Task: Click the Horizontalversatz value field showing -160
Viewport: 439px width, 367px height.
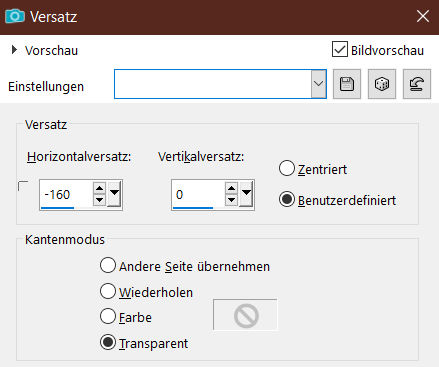Action: [x=66, y=194]
